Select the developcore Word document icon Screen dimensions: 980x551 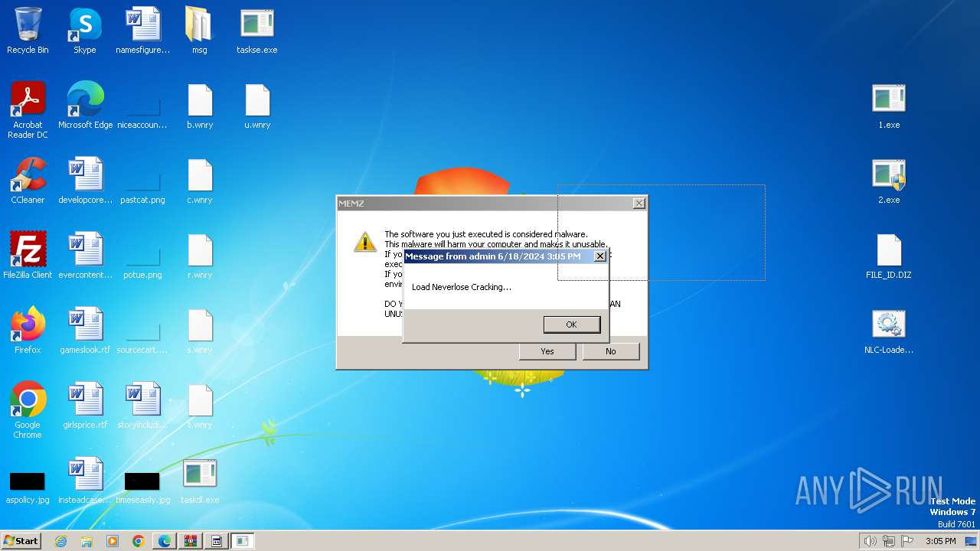(x=85, y=181)
